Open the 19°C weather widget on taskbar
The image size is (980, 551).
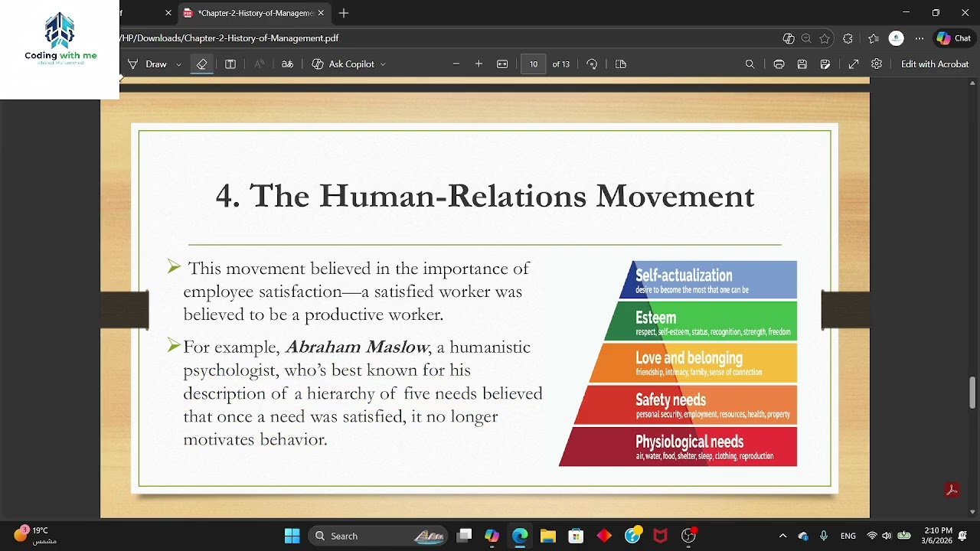tap(34, 535)
